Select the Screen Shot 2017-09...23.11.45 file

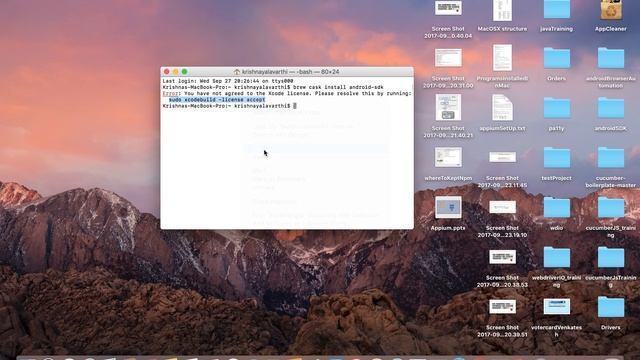click(502, 157)
